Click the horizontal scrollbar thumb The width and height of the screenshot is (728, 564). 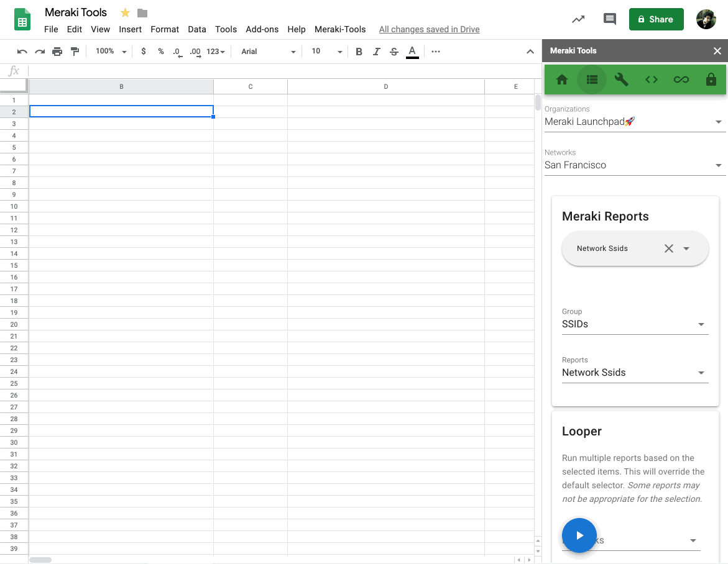coord(40,560)
